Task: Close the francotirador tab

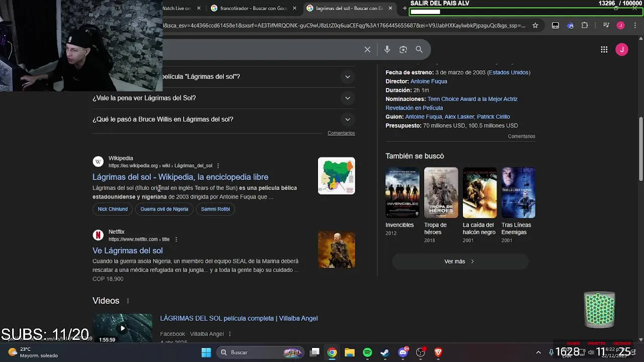Action: (294, 8)
